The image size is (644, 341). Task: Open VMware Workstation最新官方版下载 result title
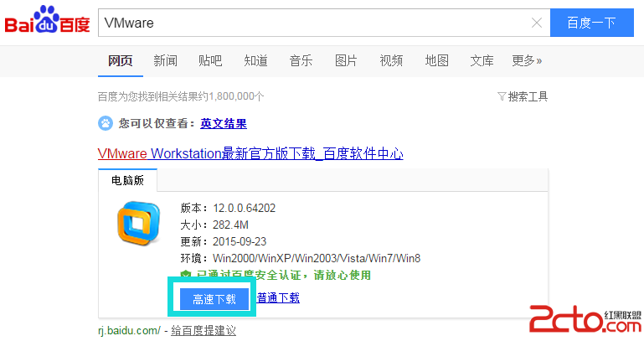(x=250, y=153)
